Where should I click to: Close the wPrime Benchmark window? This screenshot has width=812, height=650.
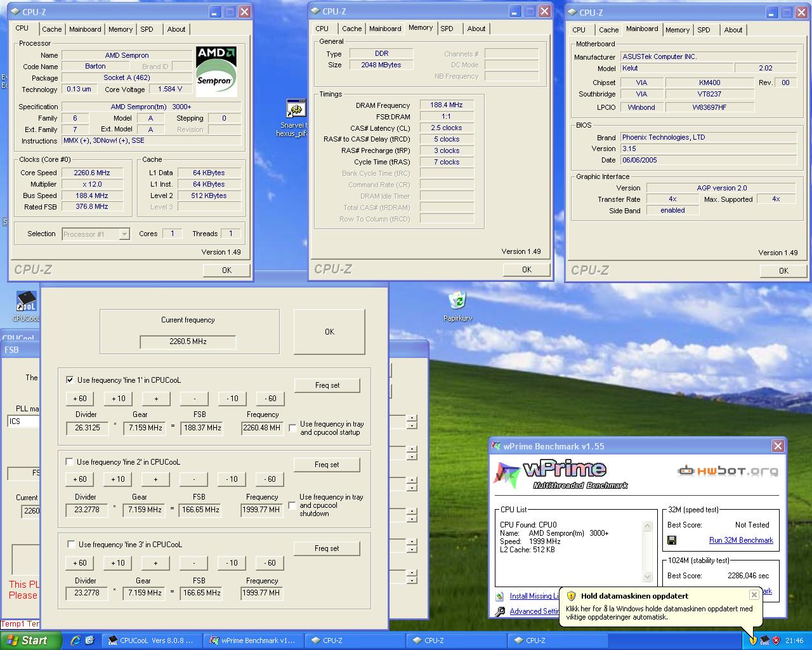pos(778,446)
